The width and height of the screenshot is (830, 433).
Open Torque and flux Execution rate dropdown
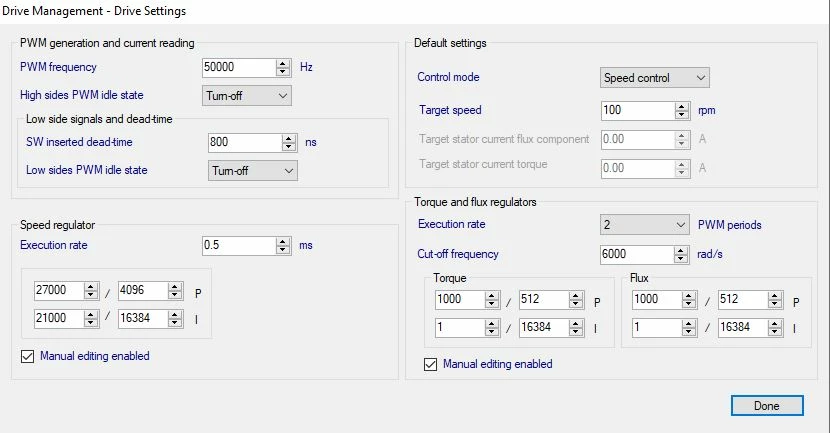645,225
